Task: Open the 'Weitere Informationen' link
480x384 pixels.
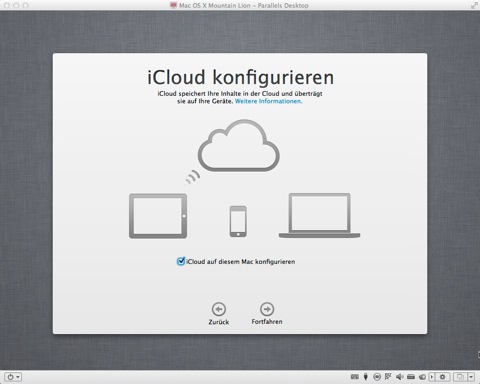Action: tap(268, 101)
